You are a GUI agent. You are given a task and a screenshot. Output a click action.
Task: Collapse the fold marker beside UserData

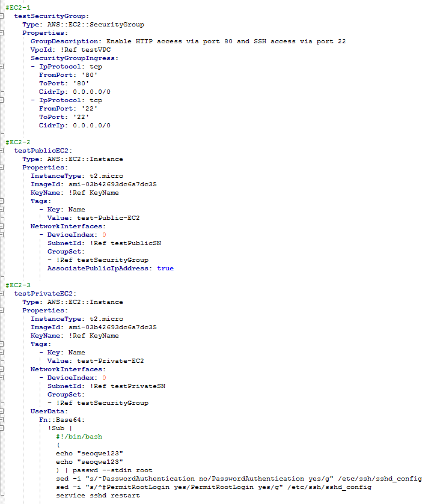coord(2,411)
